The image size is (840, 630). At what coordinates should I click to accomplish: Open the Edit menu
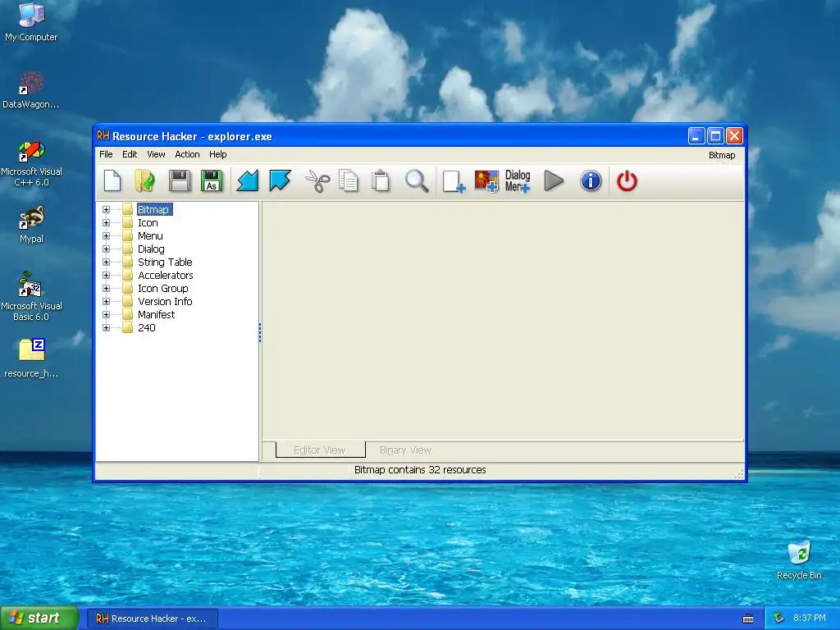130,154
